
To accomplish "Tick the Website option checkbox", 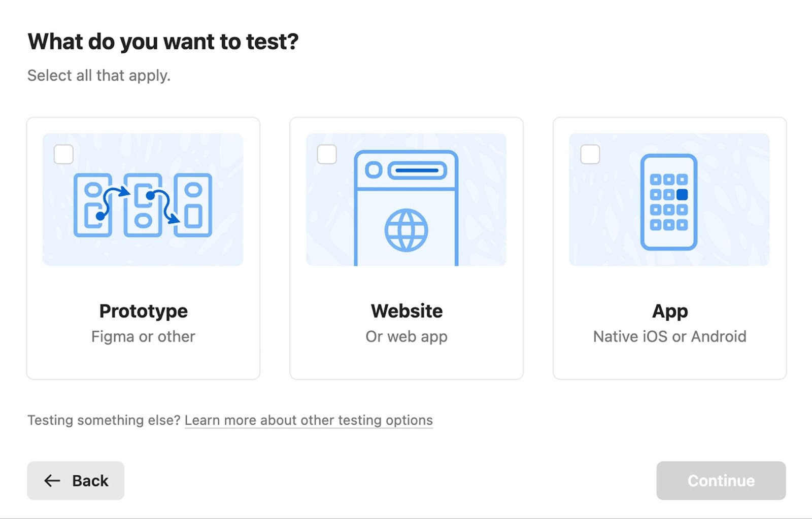I will point(327,154).
